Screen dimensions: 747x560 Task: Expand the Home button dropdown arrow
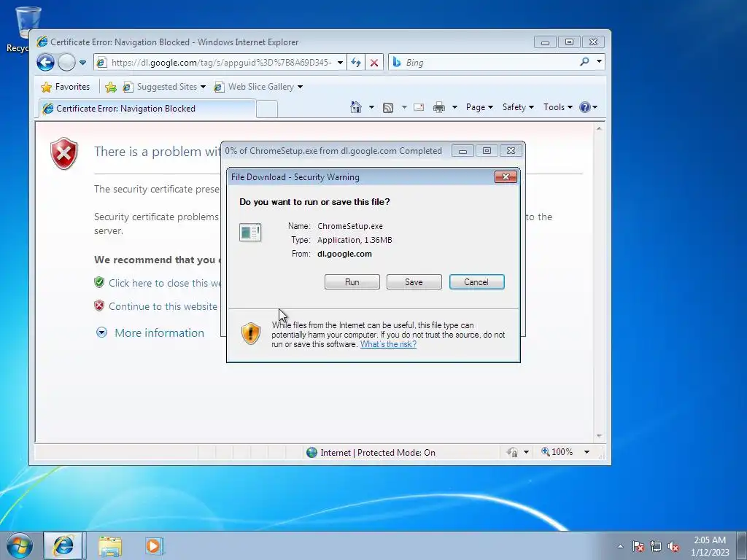[x=371, y=107]
